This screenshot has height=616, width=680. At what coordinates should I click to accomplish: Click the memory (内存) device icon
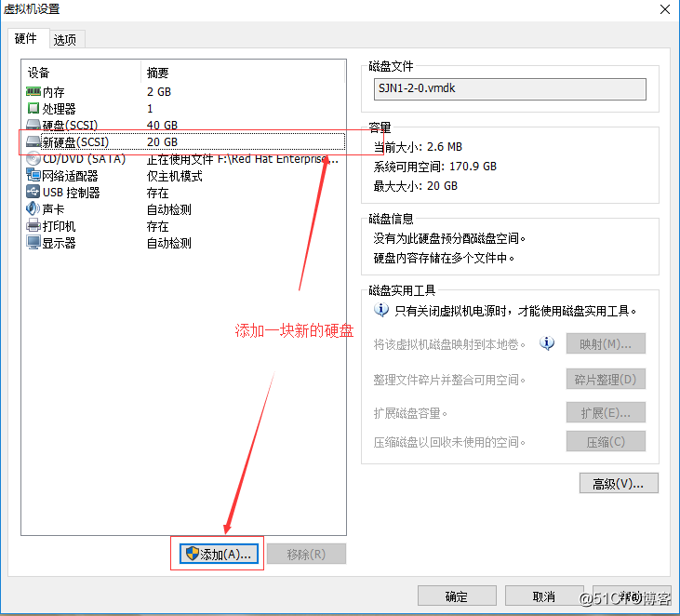pyautogui.click(x=33, y=91)
